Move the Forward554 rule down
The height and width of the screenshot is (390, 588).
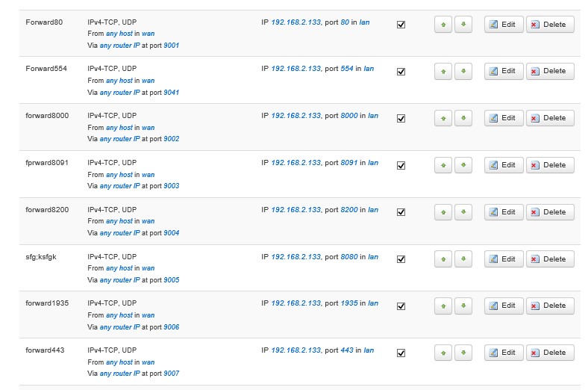463,72
